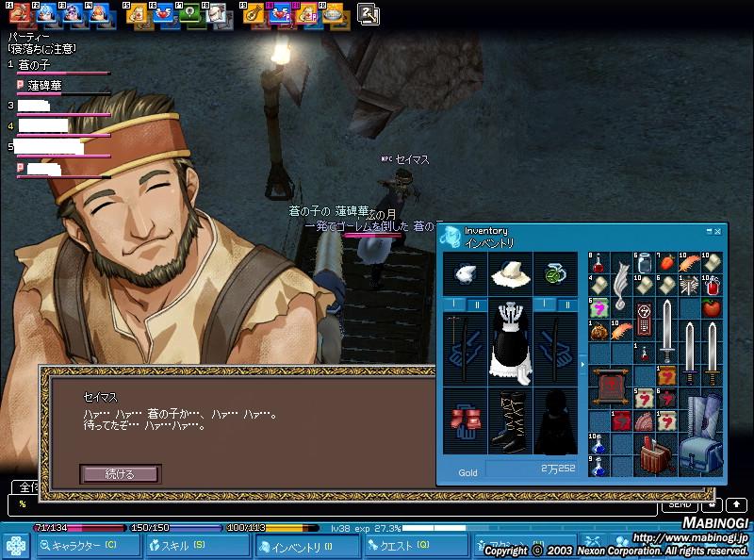Screen dimensions: 754x560
Task: Select the orange question-mark paper item
Action: [x=666, y=376]
